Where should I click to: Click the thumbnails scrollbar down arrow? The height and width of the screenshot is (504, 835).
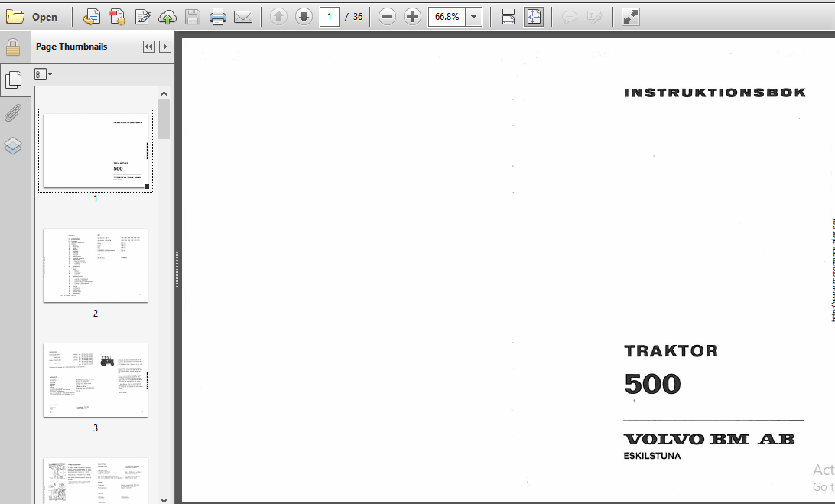(x=164, y=499)
